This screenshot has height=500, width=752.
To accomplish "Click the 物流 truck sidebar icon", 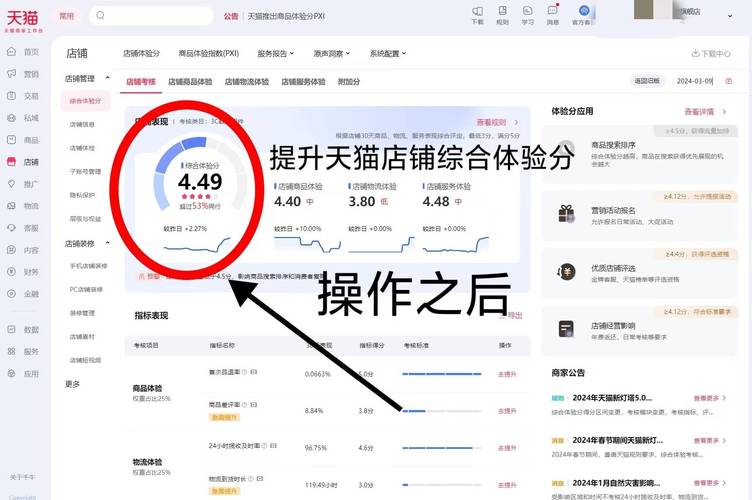I will (x=12, y=206).
